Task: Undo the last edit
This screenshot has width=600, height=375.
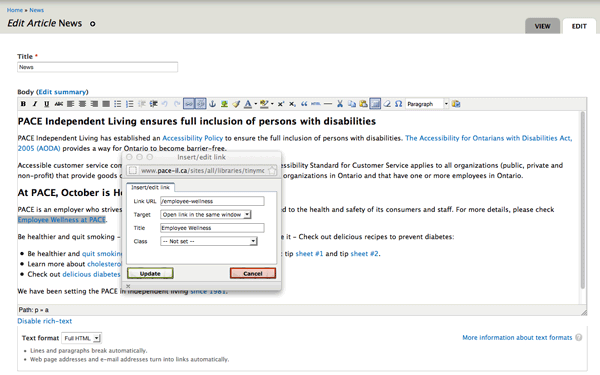Action: coord(165,104)
